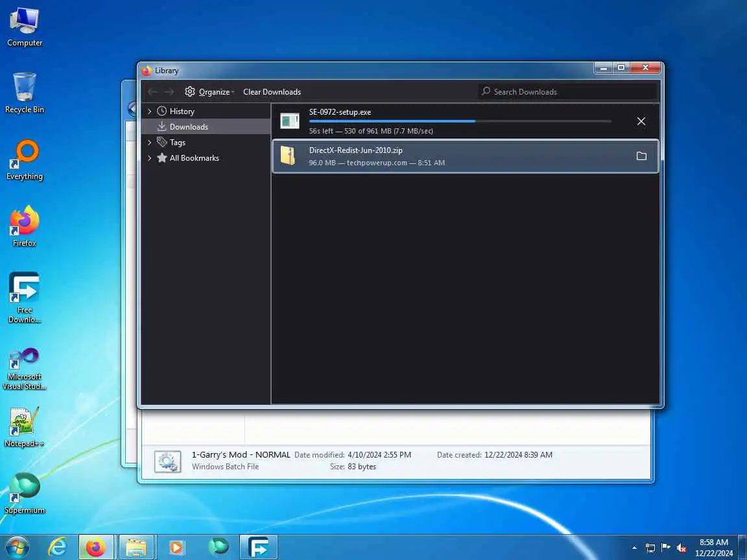Switch to Windows Explorer in the taskbar

(136, 547)
